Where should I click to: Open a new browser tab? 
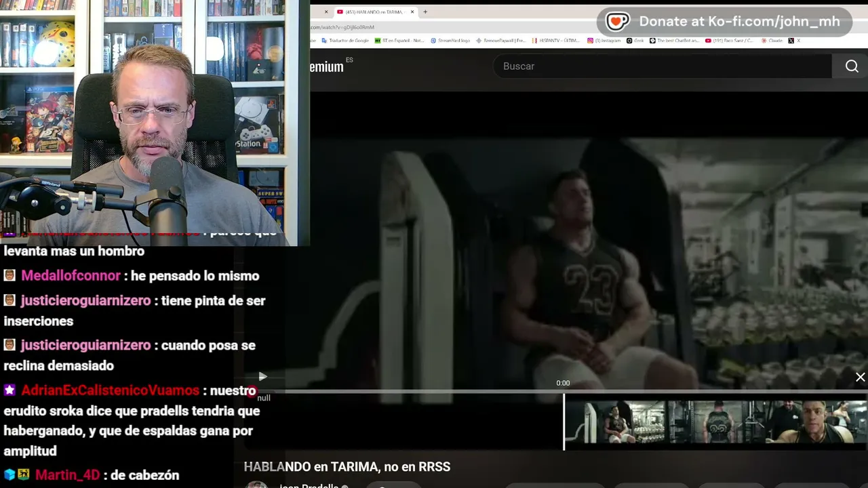(425, 12)
